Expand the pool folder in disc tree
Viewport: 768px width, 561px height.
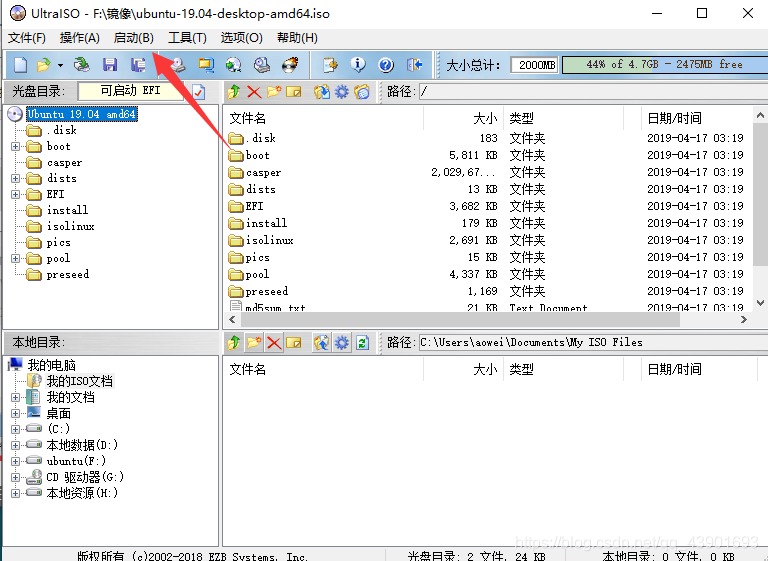click(x=15, y=258)
